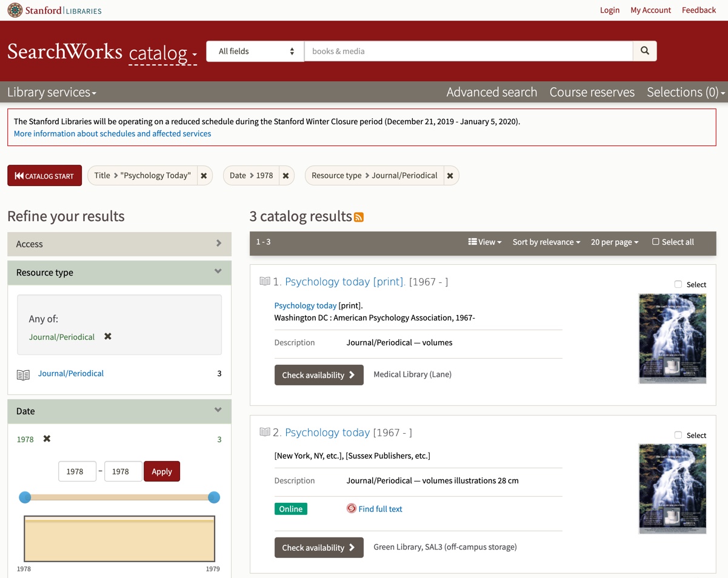
Task: Open More information about schedules and affected services
Action: [112, 133]
